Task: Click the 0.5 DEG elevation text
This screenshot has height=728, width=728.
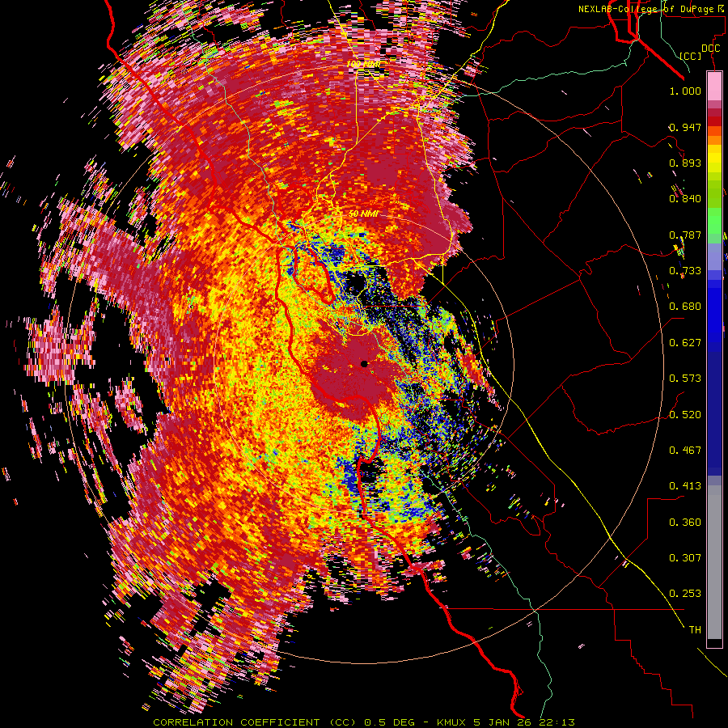Action: click(x=390, y=722)
